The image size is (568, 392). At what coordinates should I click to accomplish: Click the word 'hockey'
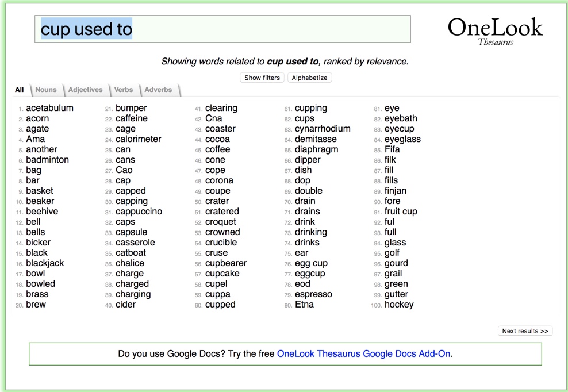[x=399, y=305]
